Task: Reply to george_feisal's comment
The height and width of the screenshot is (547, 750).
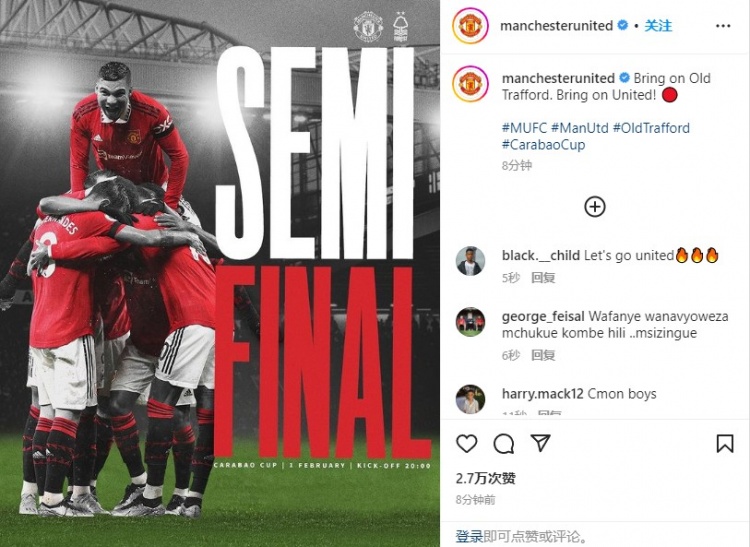Action: tap(543, 355)
